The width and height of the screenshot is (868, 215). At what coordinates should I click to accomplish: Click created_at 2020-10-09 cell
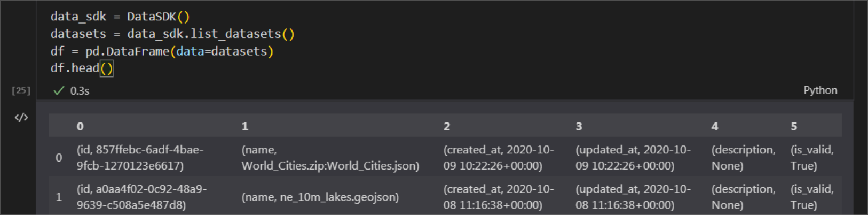pyautogui.click(x=499, y=157)
